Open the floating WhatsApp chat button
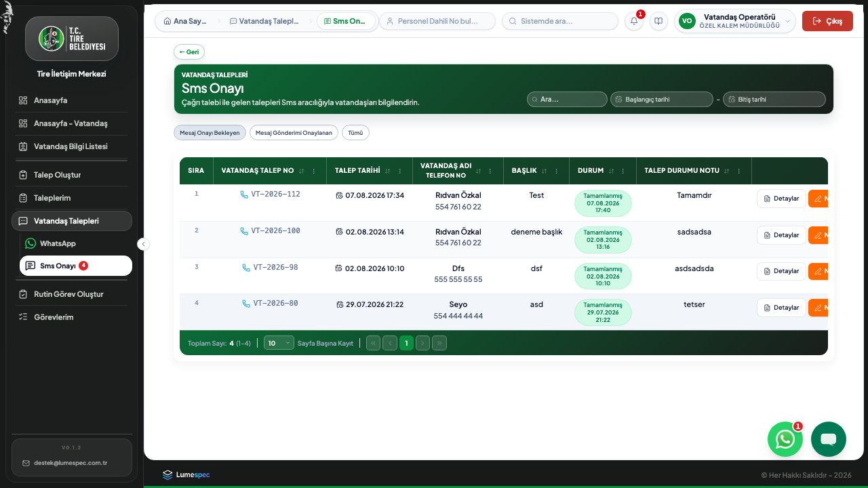The height and width of the screenshot is (488, 868). pyautogui.click(x=785, y=439)
